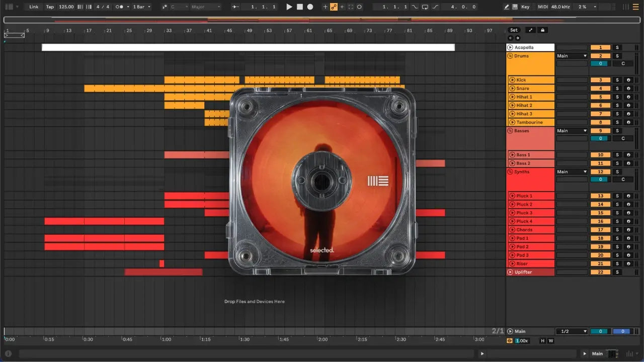Mute the Pluck 1 track via activator 13

(x=600, y=196)
